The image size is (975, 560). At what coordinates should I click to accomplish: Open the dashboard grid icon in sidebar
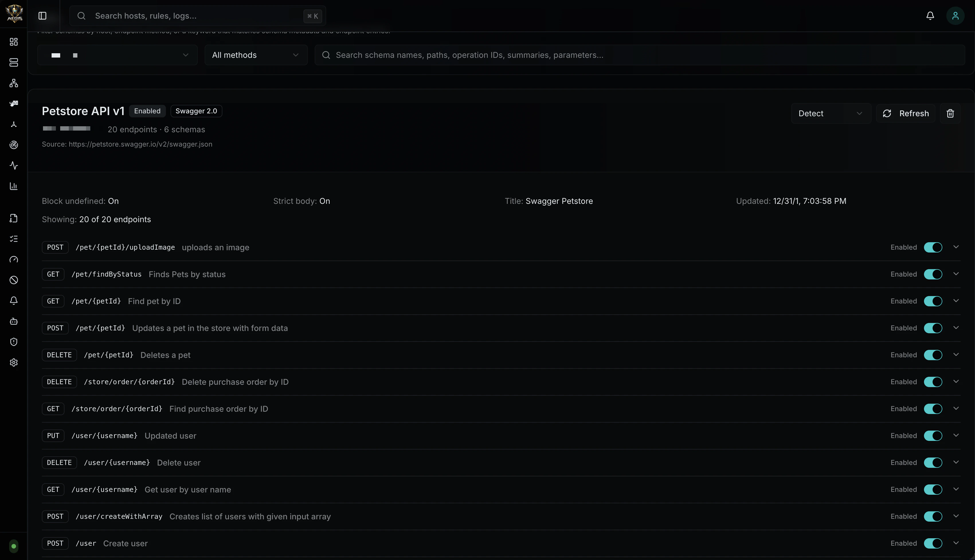tap(14, 42)
